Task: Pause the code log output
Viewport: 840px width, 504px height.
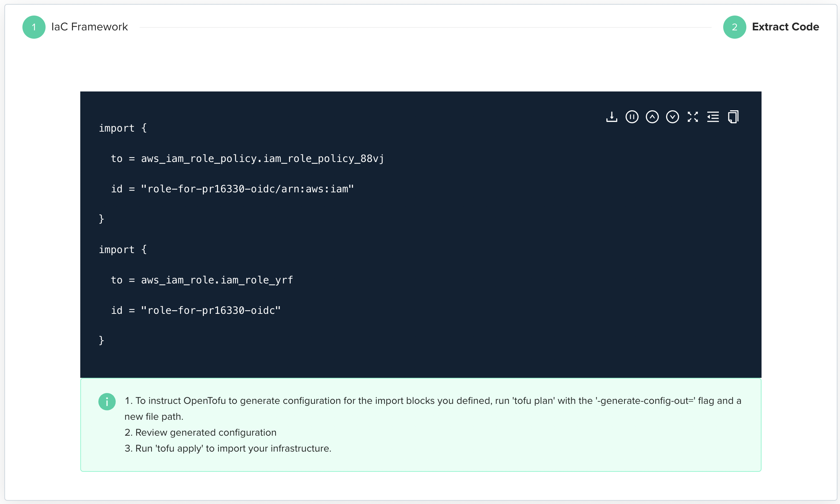Action: pos(632,117)
